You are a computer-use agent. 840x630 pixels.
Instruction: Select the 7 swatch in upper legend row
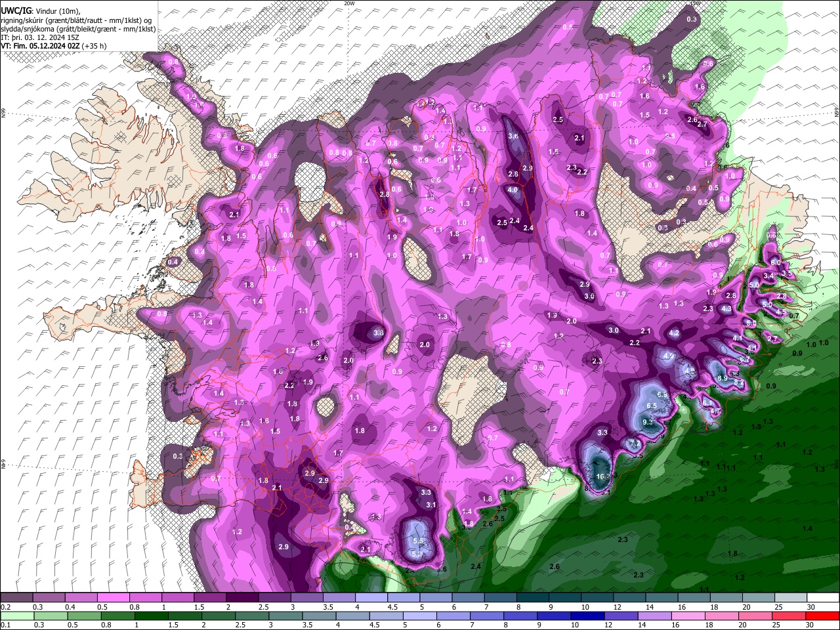pyautogui.click(x=499, y=598)
